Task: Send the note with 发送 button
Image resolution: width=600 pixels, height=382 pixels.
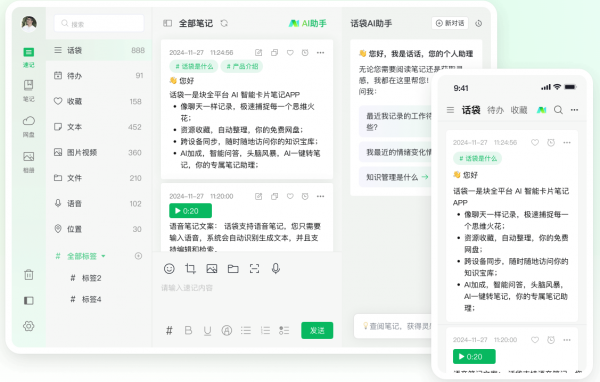Action: pyautogui.click(x=317, y=330)
